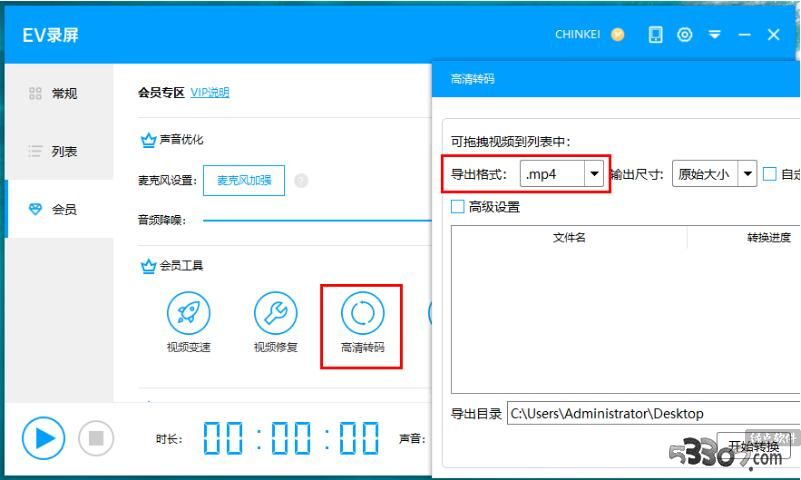Switch to the 常规 sidebar tab
The image size is (801, 480).
[x=59, y=93]
